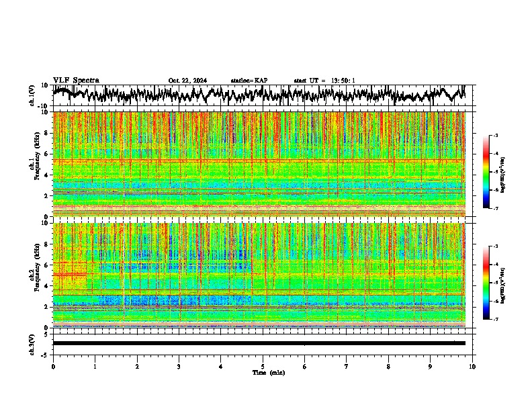Image resolution: width=532 pixels, height=411 pixels.
Task: Click the ch.1 color scale bar
Action: click(486, 172)
